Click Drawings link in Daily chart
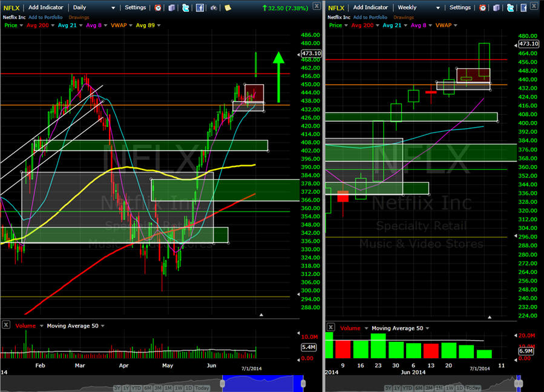This screenshot has width=544, height=392. pyautogui.click(x=79, y=17)
